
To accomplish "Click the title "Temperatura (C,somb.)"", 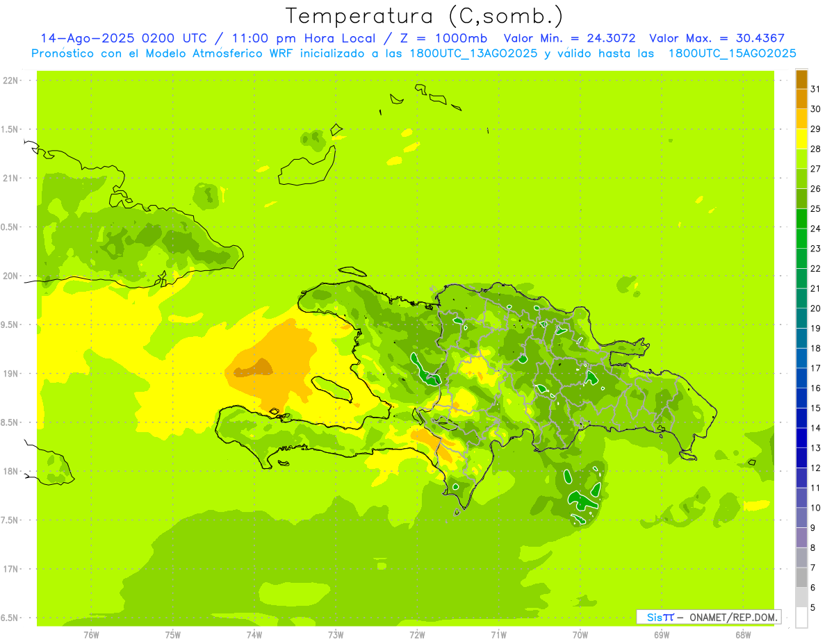I will (x=424, y=16).
